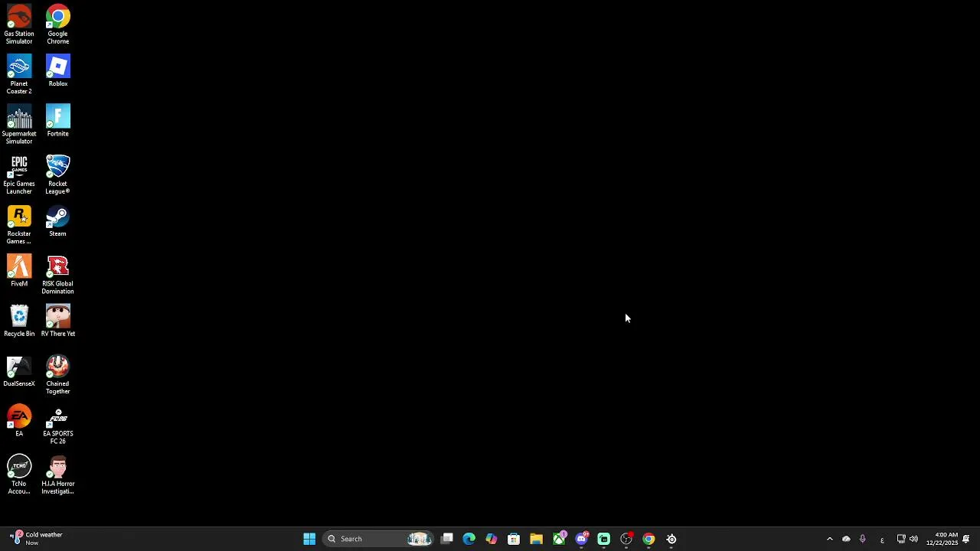Select the Rockstar Games desktop icon
Viewport: 980px width, 551px height.
(x=19, y=225)
